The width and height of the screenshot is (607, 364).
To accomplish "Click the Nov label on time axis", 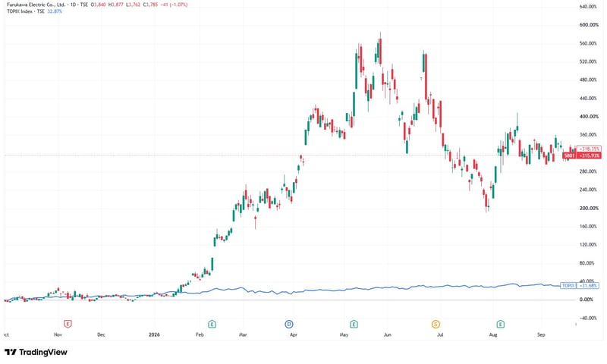I will [58, 334].
